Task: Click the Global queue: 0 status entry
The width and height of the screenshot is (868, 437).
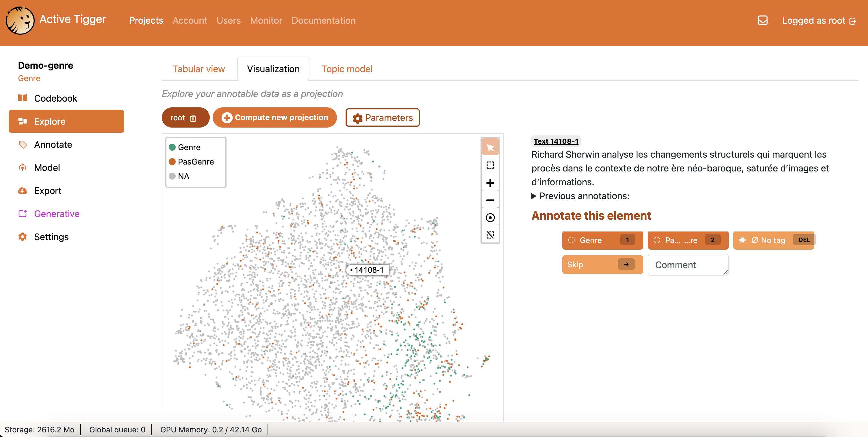Action: click(x=117, y=429)
